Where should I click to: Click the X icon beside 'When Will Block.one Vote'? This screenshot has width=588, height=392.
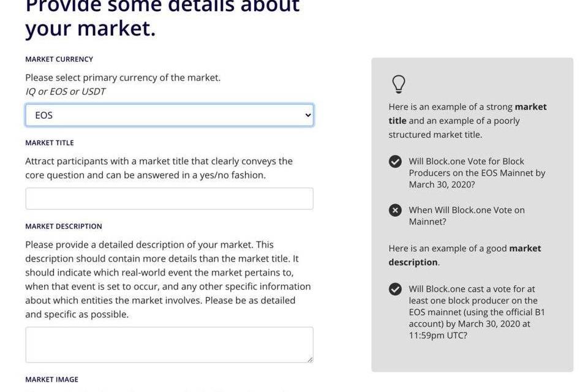tap(396, 210)
